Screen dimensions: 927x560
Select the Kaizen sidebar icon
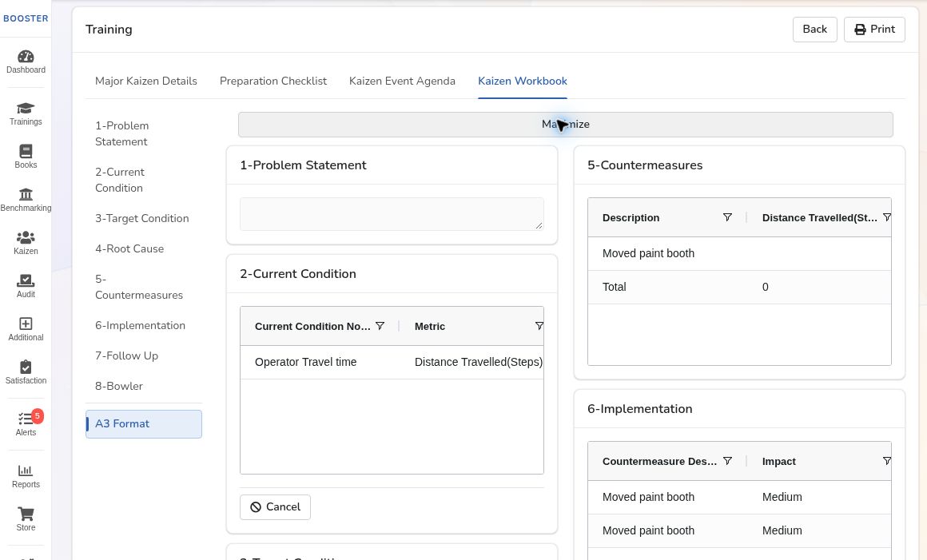(26, 244)
